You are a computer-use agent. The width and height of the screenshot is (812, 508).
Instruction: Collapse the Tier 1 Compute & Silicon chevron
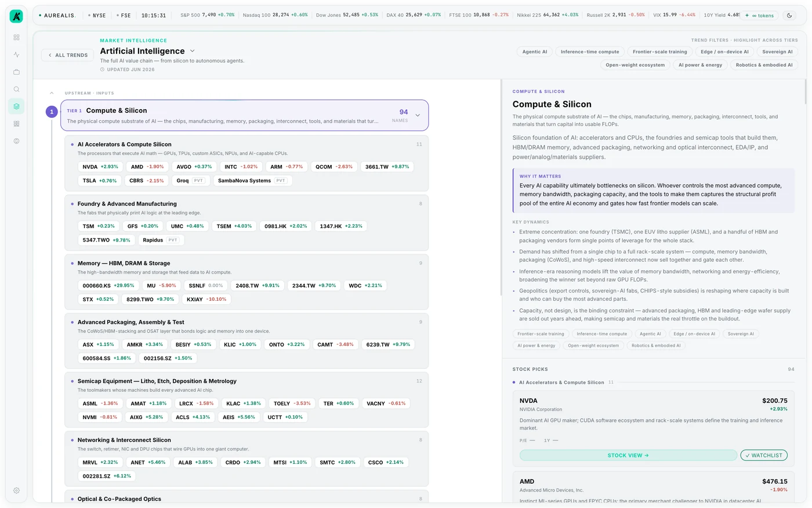click(x=418, y=115)
